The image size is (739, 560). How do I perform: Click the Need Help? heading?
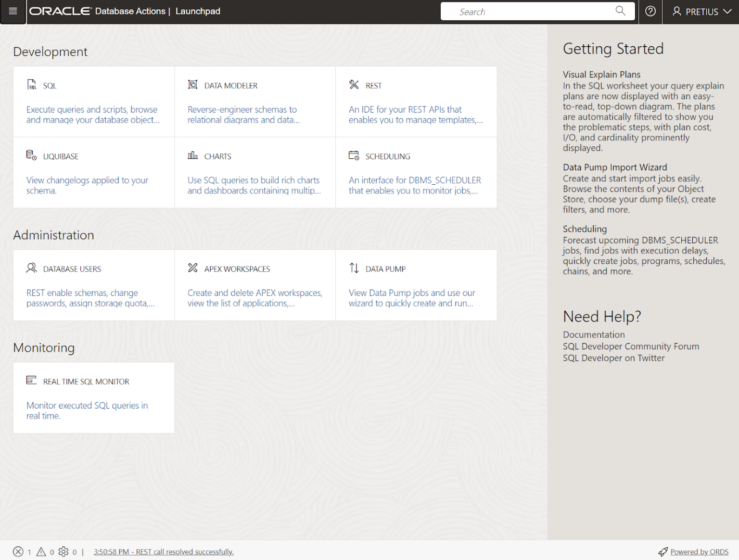click(602, 317)
